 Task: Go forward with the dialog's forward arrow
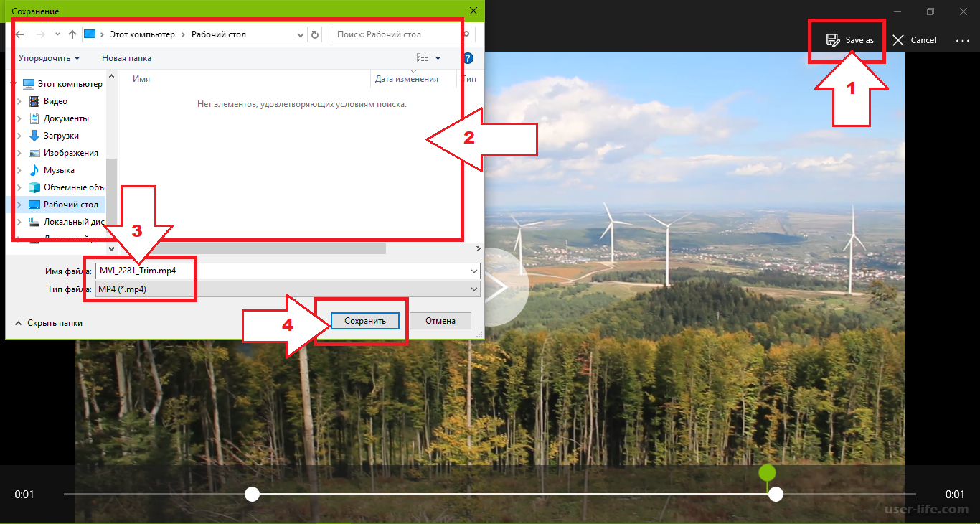click(x=41, y=34)
